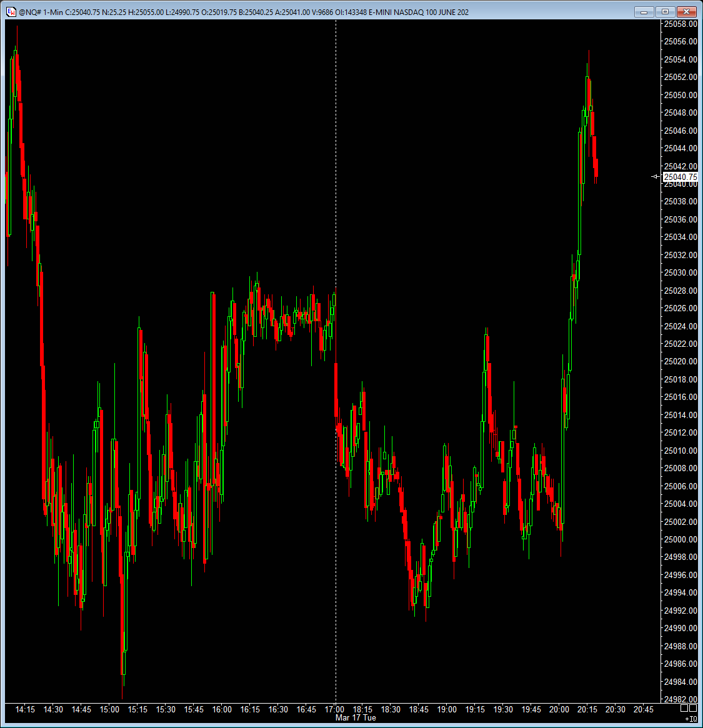
Task: Minimize the chart window
Action: click(x=645, y=12)
